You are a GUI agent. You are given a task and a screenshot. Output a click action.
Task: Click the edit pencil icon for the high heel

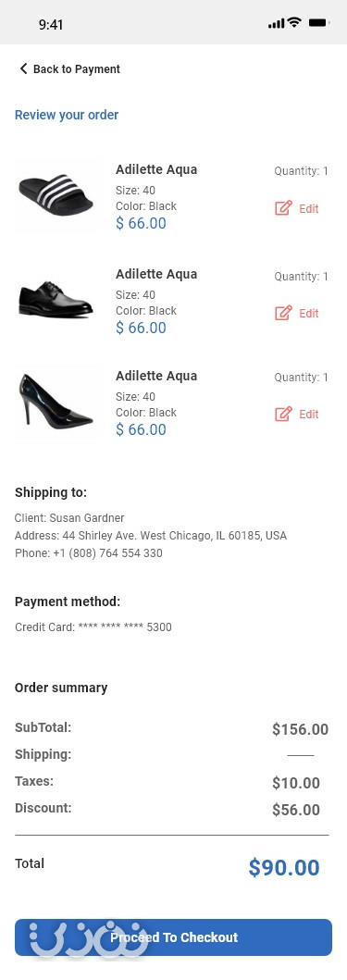pos(283,414)
